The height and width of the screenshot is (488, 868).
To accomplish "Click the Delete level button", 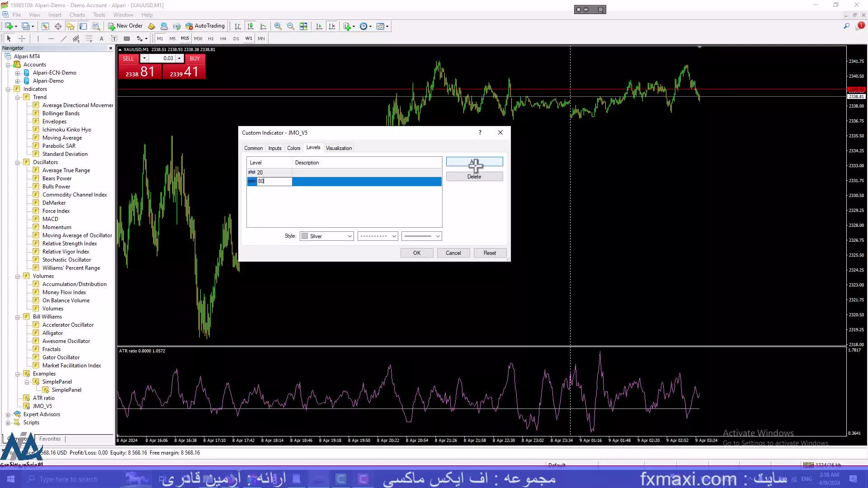I will point(474,176).
